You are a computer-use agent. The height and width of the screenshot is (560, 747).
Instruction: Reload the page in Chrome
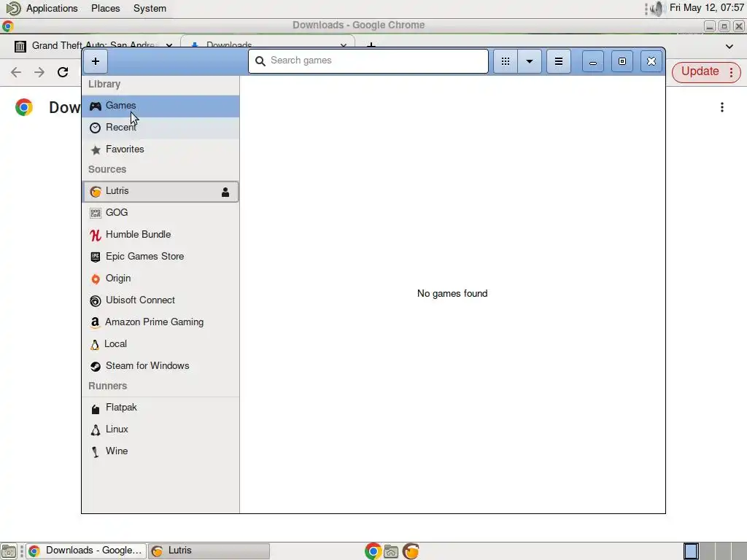click(63, 72)
